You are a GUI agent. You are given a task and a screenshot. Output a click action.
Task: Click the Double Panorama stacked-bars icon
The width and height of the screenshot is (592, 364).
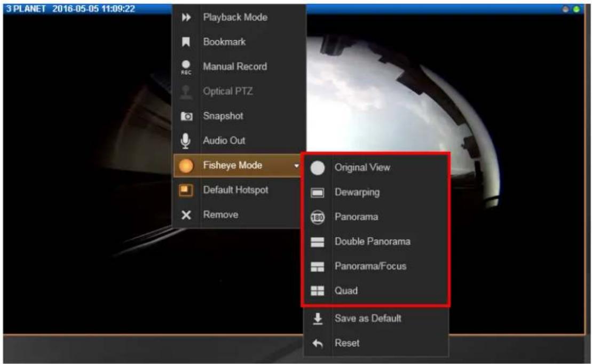[317, 242]
